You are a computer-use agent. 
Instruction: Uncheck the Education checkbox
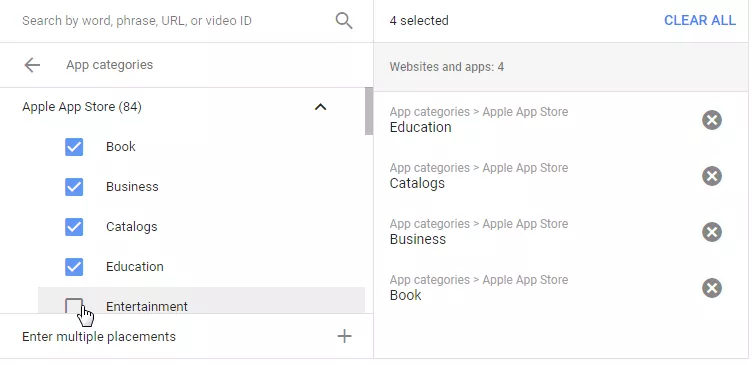tap(74, 267)
